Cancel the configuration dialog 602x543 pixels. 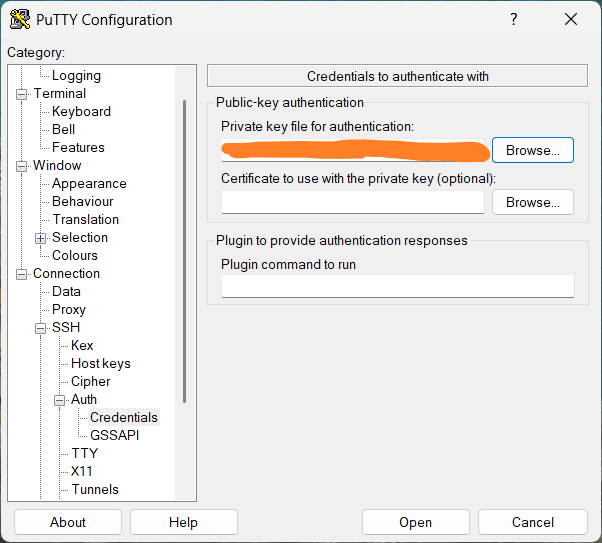(x=533, y=522)
